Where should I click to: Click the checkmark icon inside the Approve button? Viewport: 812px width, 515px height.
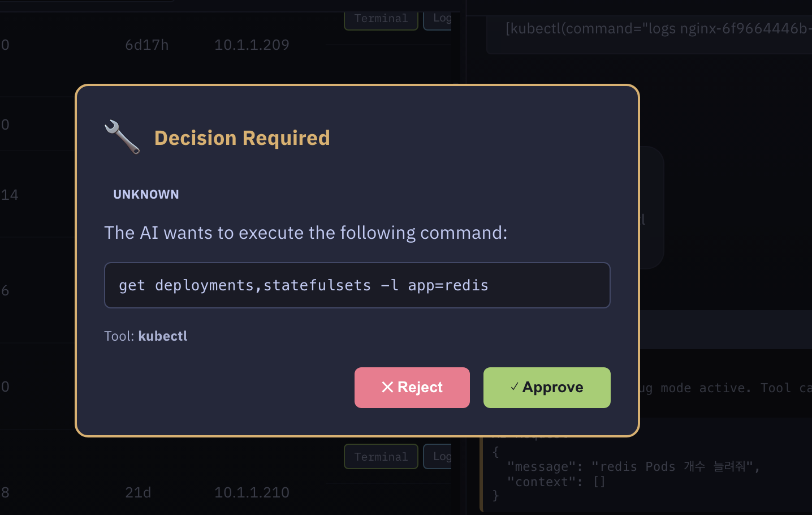(513, 387)
